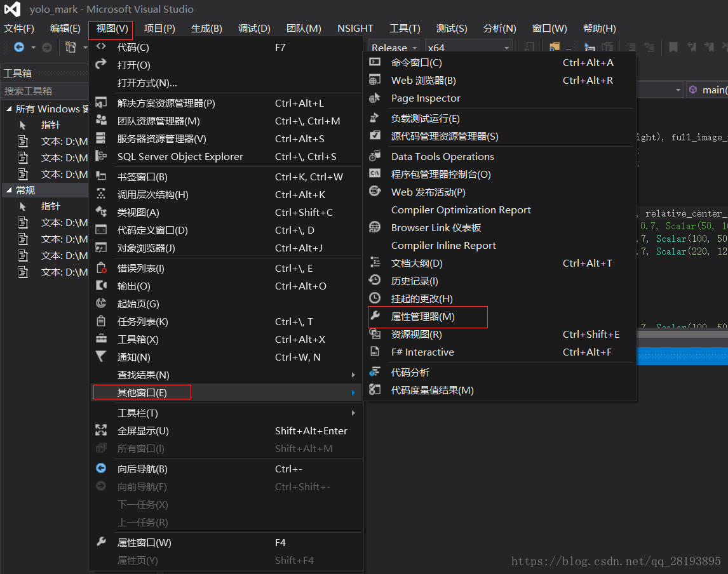Click the Server Explorer icon
This screenshot has width=728, height=574.
pos(101,138)
